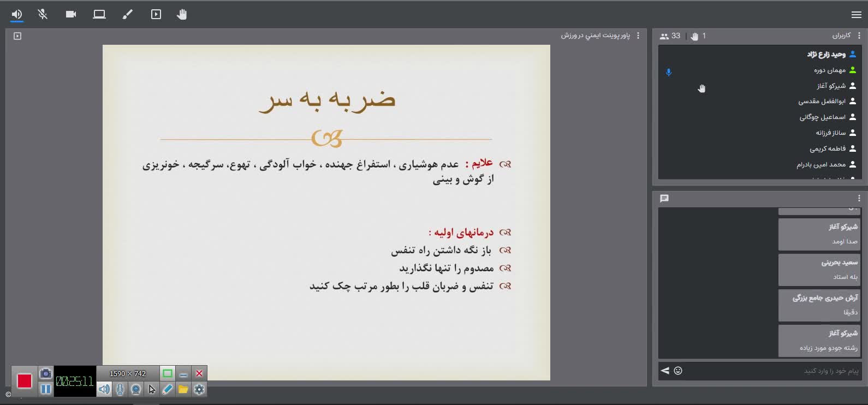The image size is (868, 405).
Task: Click chat message 'دقیقا'
Action: coord(851,312)
